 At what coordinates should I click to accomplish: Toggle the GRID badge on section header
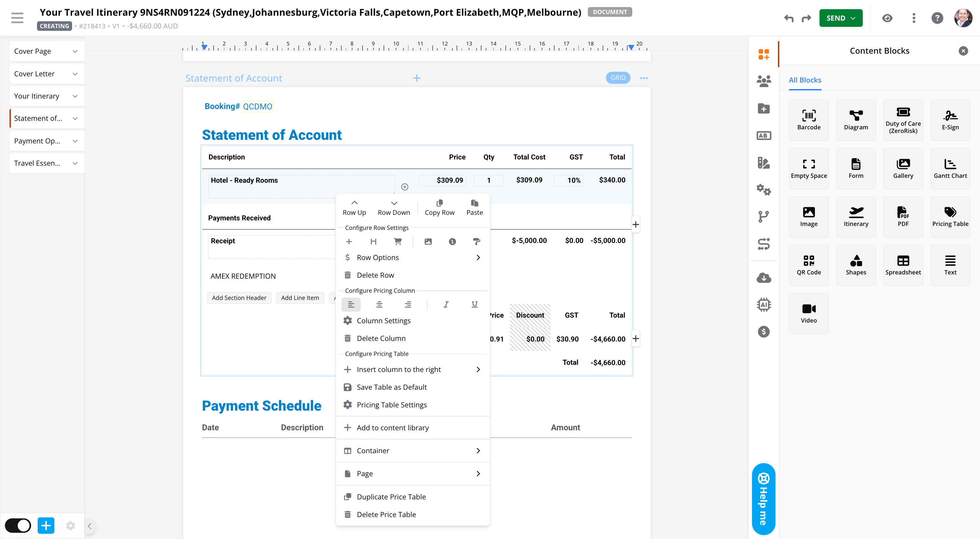click(617, 78)
